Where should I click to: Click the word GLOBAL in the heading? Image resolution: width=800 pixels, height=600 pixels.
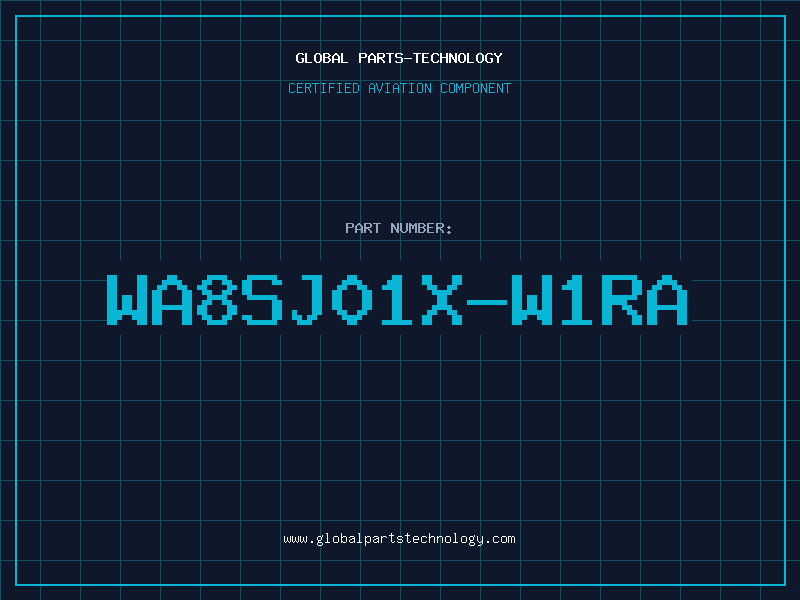pos(322,58)
